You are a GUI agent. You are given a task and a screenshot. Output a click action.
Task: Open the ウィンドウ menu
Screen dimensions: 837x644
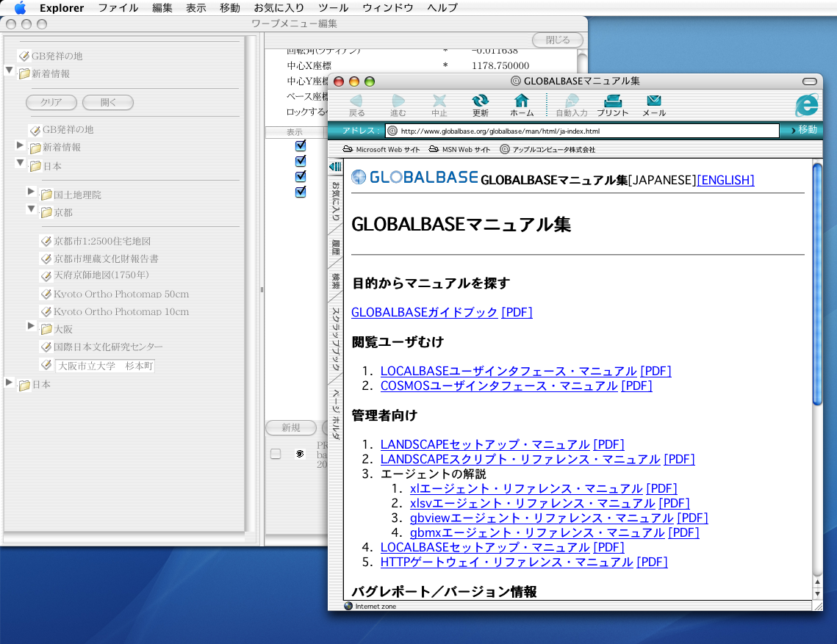pyautogui.click(x=388, y=7)
